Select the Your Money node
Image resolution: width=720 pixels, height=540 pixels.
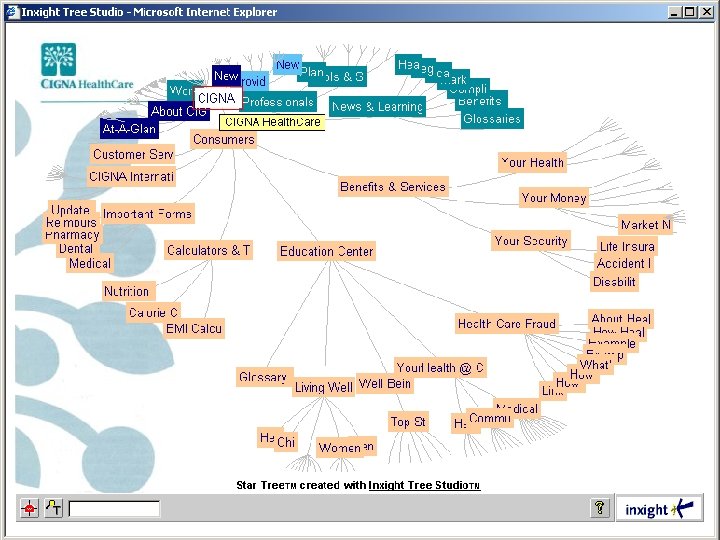click(554, 198)
